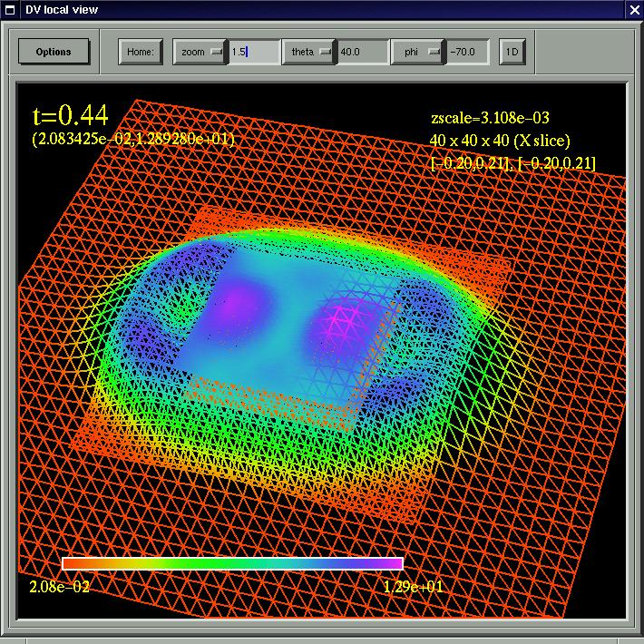Click the t=0.44 time label
The width and height of the screenshot is (644, 644).
click(70, 115)
